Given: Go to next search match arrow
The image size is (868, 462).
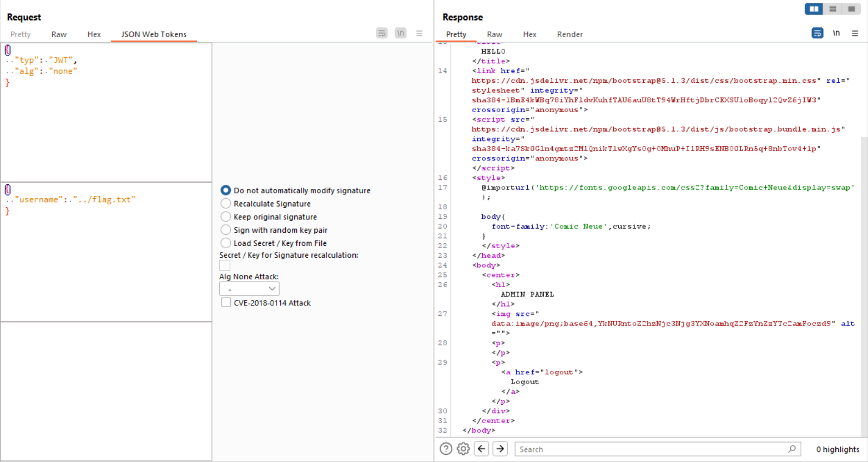Looking at the screenshot, I should [501, 449].
